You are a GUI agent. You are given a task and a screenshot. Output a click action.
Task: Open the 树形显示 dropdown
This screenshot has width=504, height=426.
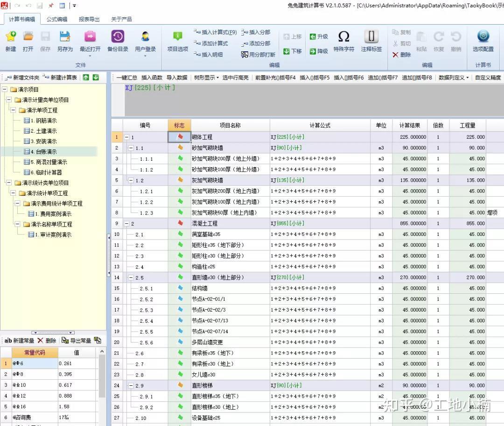click(206, 78)
